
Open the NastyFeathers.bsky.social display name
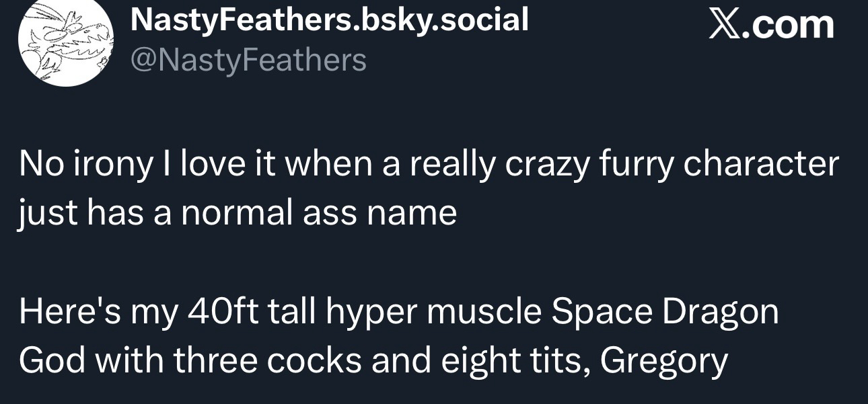[x=329, y=20]
